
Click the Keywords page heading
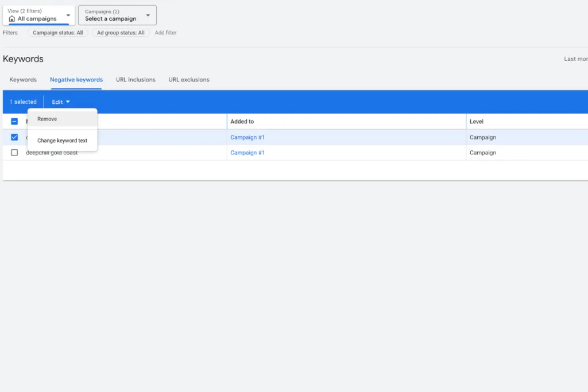click(23, 59)
